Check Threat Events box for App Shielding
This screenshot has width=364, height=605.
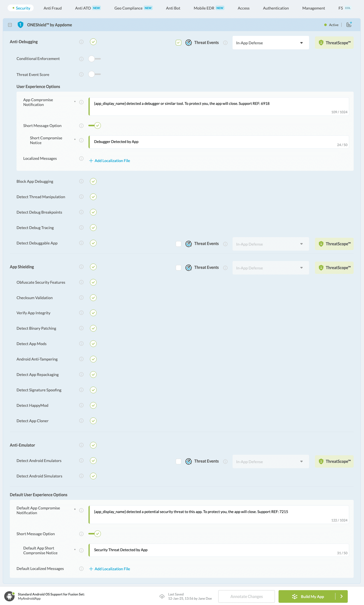pyautogui.click(x=178, y=268)
